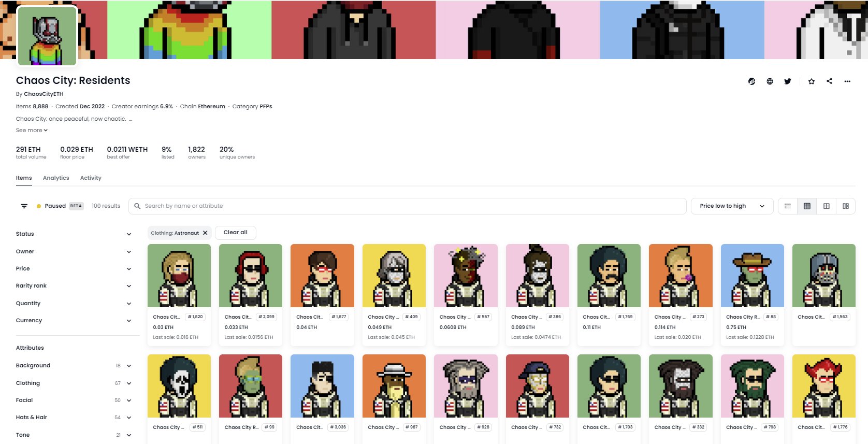
Task: Click the share icon
Action: click(x=830, y=81)
